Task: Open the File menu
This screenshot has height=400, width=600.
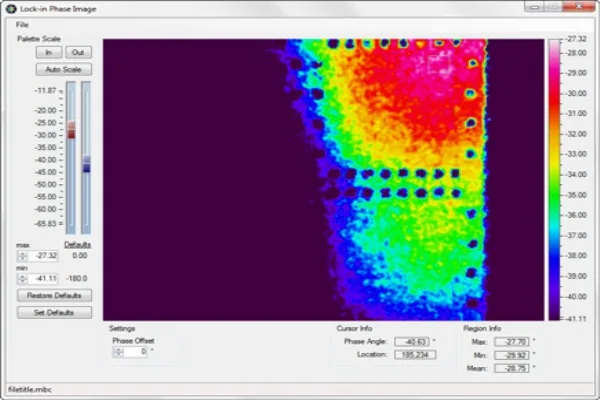Action: pos(22,24)
